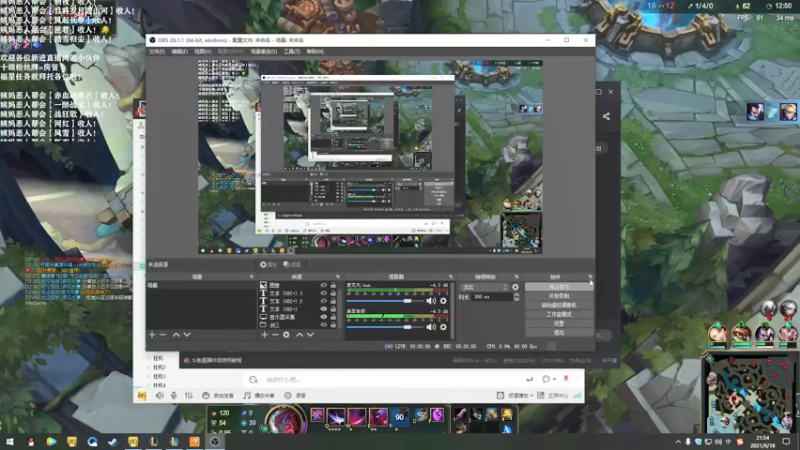Adjust the 时长 300 ms duration stepper
Viewport: 800px width, 450px height.
(x=516, y=296)
